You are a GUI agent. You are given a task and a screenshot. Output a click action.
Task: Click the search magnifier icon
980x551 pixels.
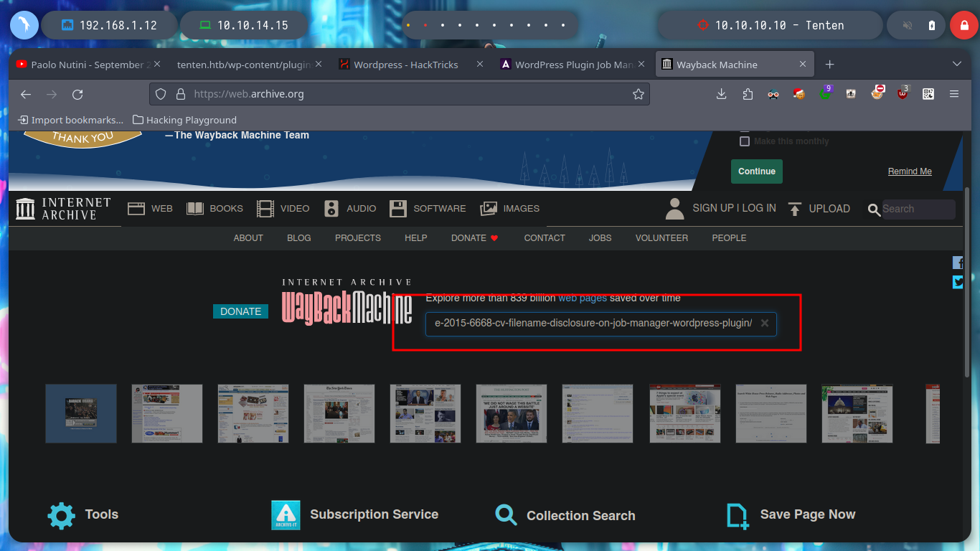tap(874, 209)
